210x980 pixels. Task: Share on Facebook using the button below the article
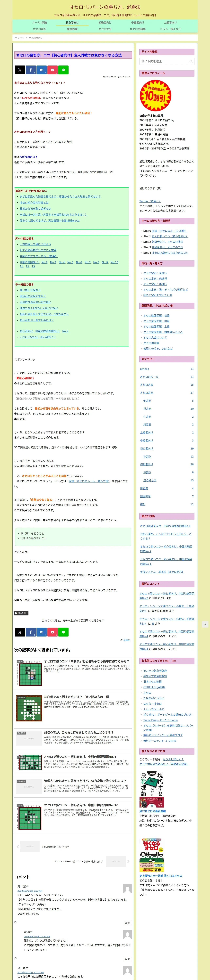31,632
